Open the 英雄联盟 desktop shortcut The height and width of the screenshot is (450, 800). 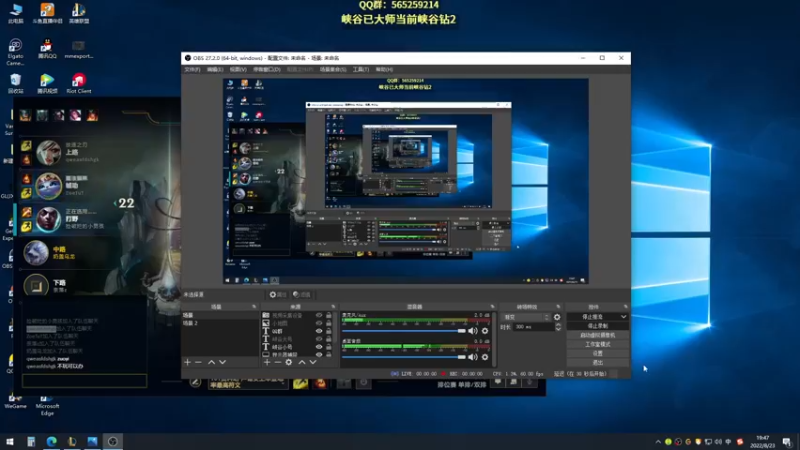click(x=79, y=14)
